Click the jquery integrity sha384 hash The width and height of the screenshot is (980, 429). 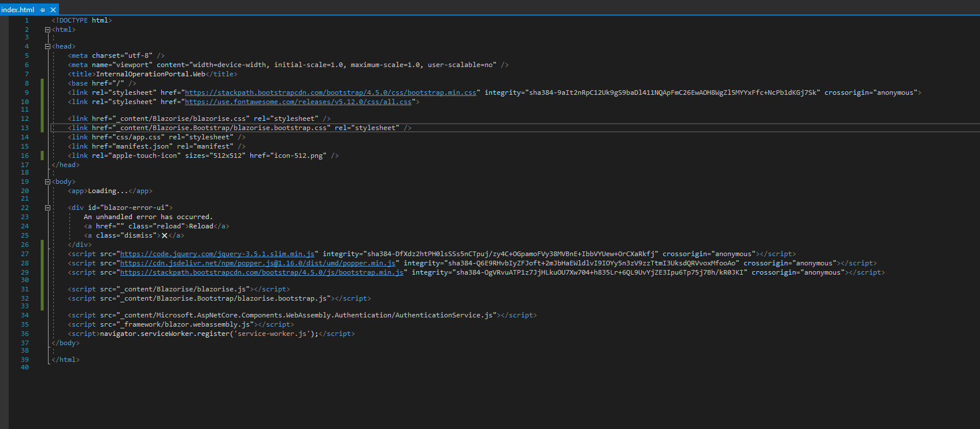tap(512, 254)
